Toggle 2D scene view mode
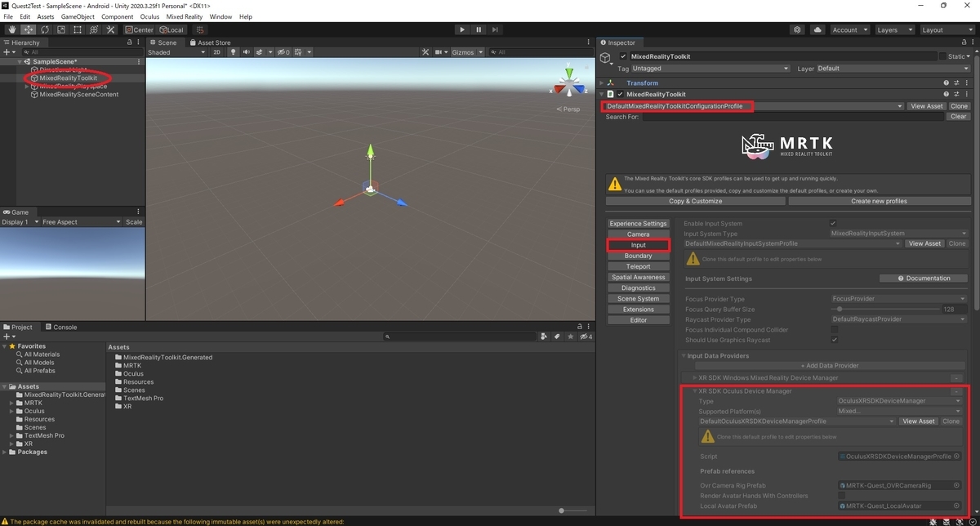This screenshot has width=980, height=526. click(x=216, y=52)
